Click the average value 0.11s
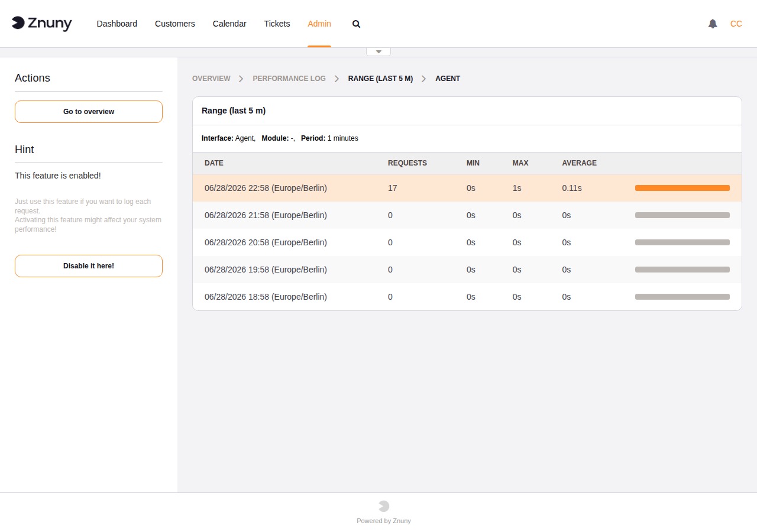The image size is (757, 532). point(572,188)
